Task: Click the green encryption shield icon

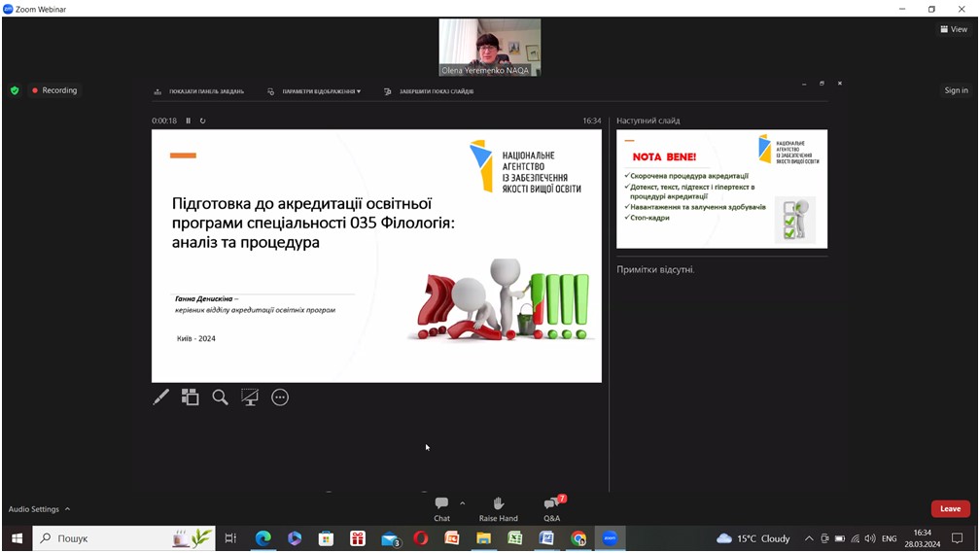Action: (15, 90)
